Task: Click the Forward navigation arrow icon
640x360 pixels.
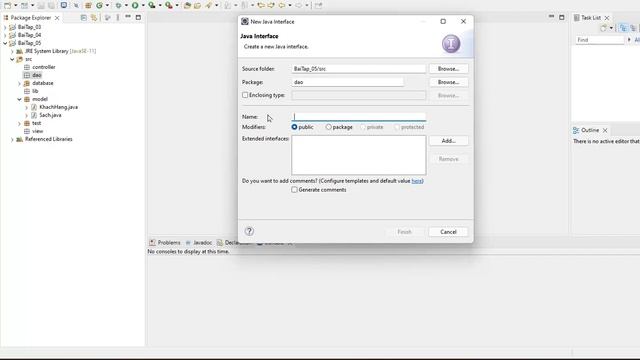Action: coord(299,5)
